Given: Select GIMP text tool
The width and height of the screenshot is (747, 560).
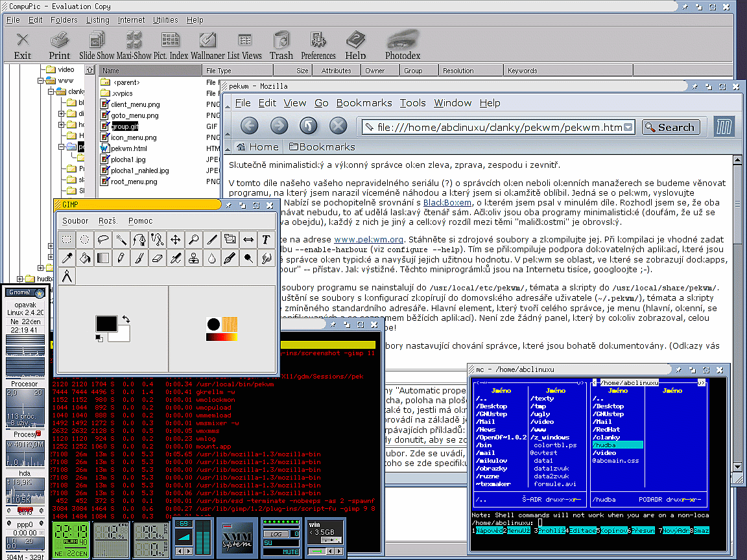Looking at the screenshot, I should (x=266, y=240).
